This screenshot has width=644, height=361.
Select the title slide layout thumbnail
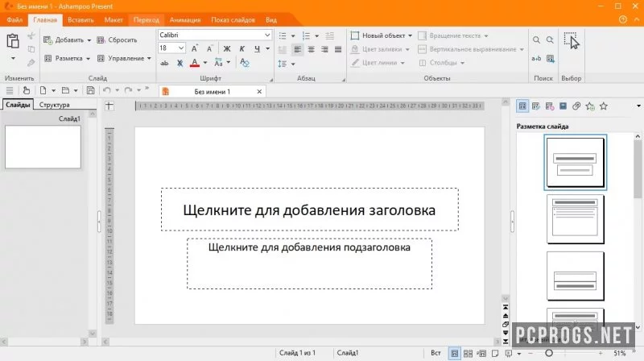(575, 162)
